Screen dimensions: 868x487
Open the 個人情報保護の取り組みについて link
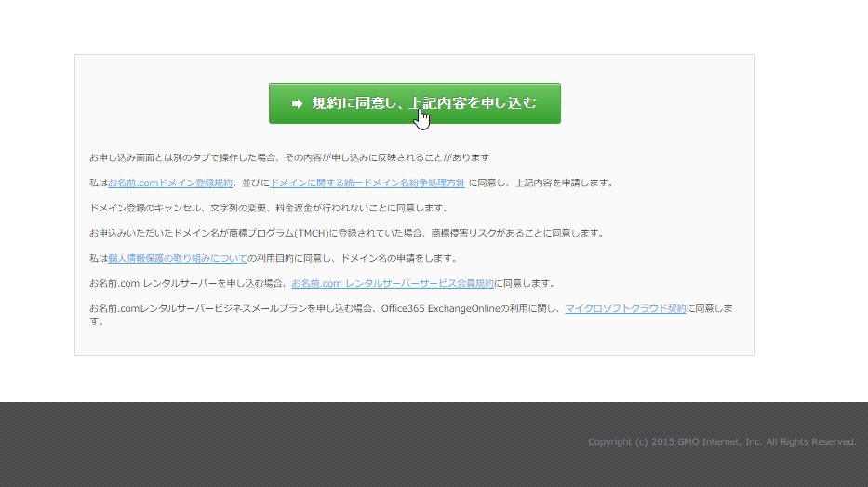[177, 258]
